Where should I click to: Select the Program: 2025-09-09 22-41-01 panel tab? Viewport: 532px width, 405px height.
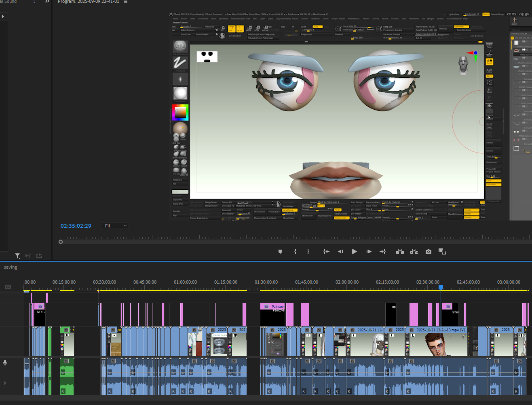pyautogui.click(x=89, y=2)
